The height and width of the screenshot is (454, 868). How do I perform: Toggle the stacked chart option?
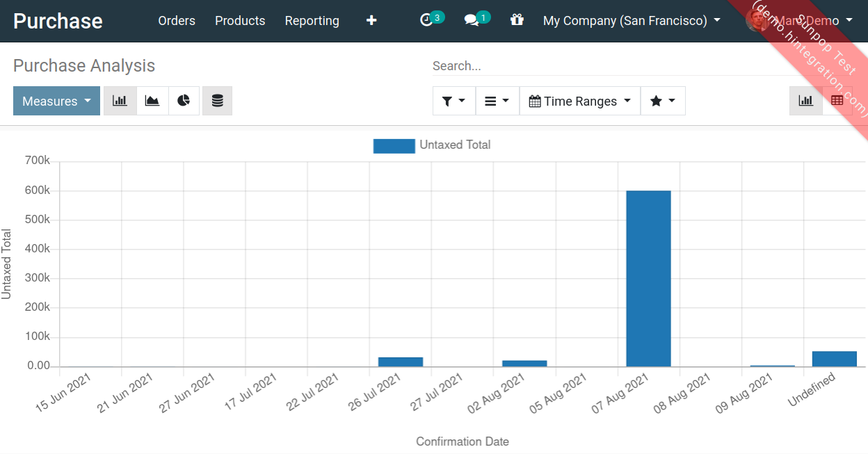click(217, 101)
